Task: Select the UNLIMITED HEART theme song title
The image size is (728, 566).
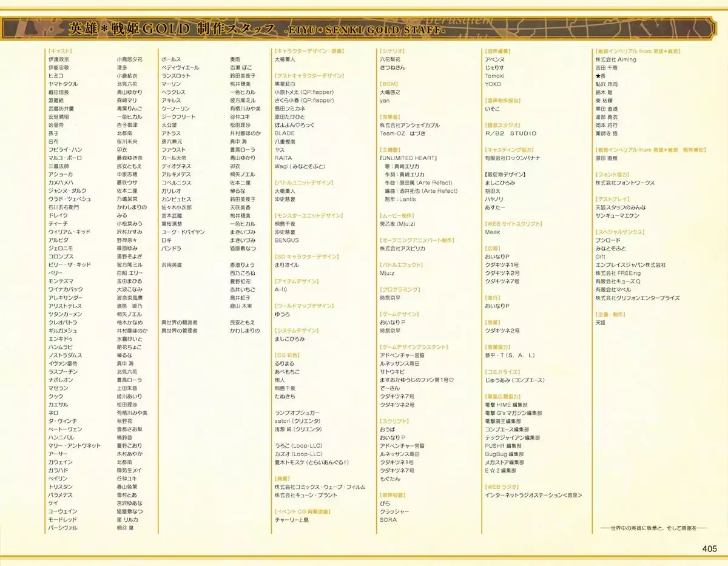Action: pyautogui.click(x=408, y=158)
